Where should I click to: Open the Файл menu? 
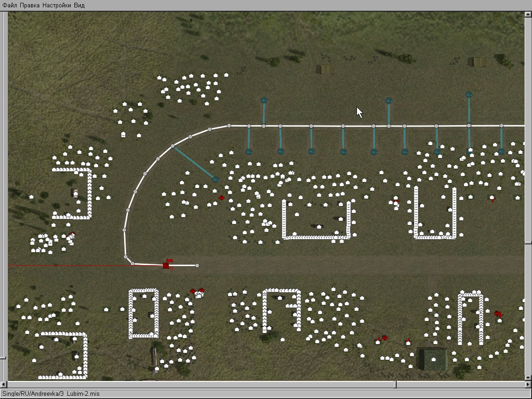[x=10, y=5]
